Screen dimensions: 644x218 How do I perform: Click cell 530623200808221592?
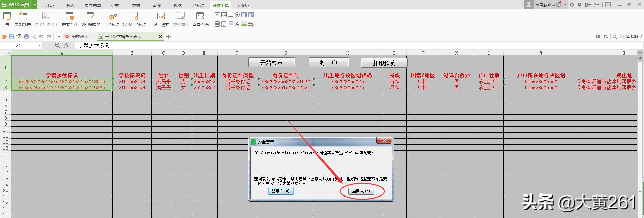tap(286, 81)
